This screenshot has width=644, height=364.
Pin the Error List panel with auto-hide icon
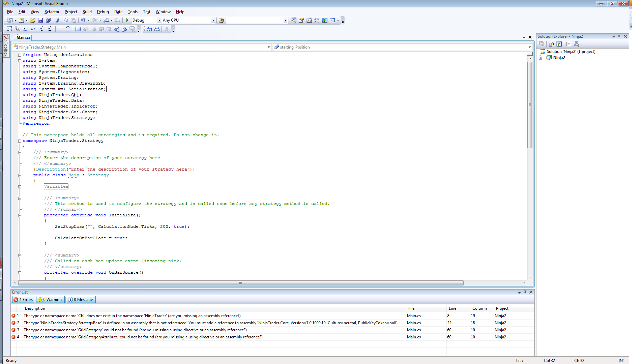pos(525,292)
